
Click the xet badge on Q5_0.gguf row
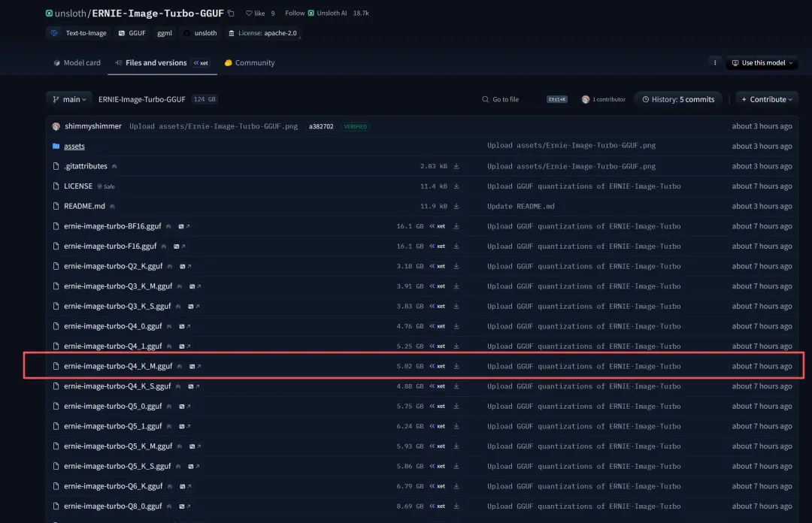pos(437,406)
